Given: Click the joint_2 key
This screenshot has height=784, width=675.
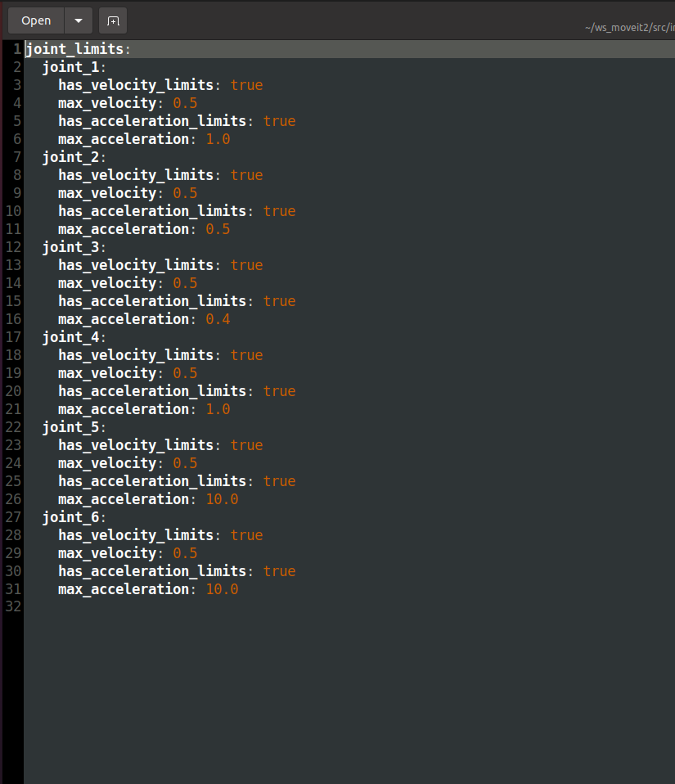Looking at the screenshot, I should (x=69, y=156).
